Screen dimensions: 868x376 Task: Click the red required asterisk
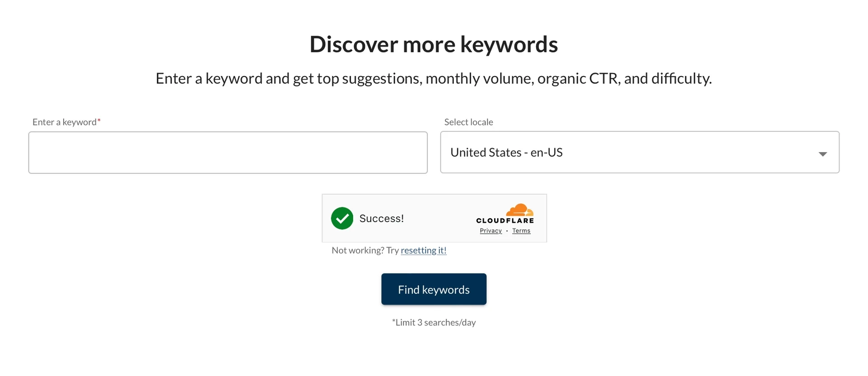99,121
